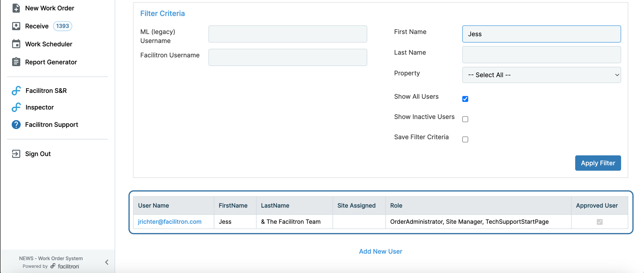Select Report Generator in the sidebar
The image size is (644, 273).
point(51,62)
